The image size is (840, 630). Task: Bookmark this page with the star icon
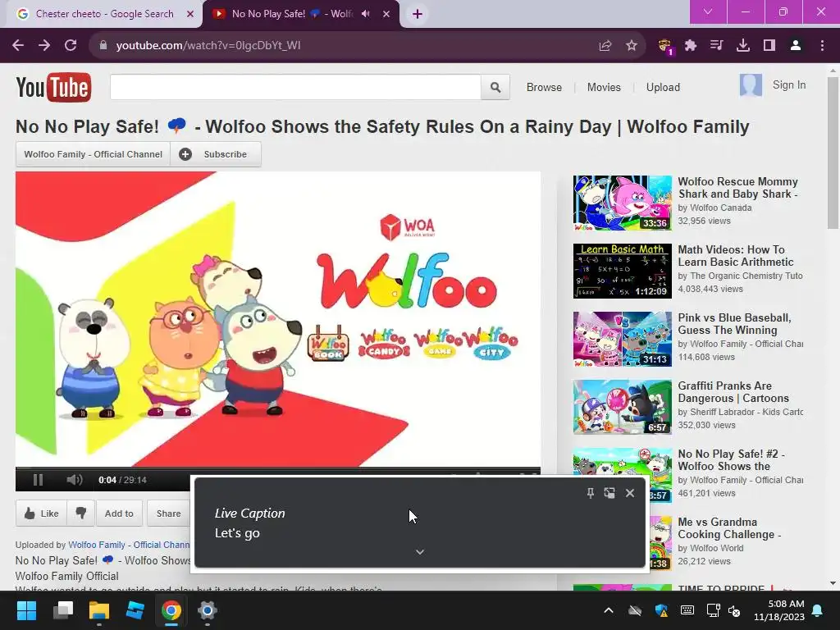tap(632, 46)
